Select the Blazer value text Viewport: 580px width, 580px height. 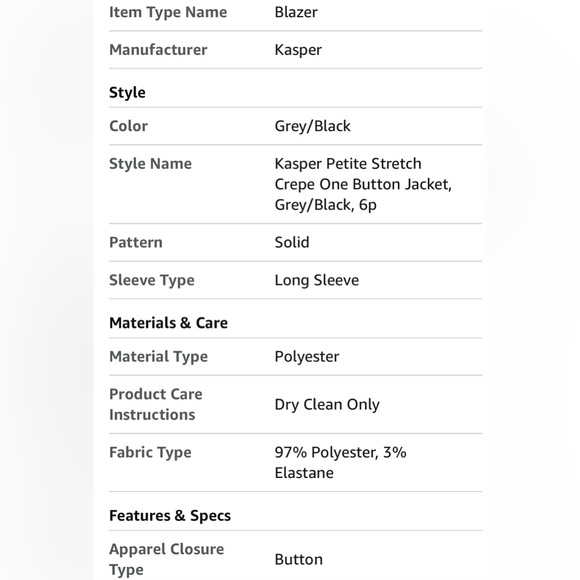point(296,12)
